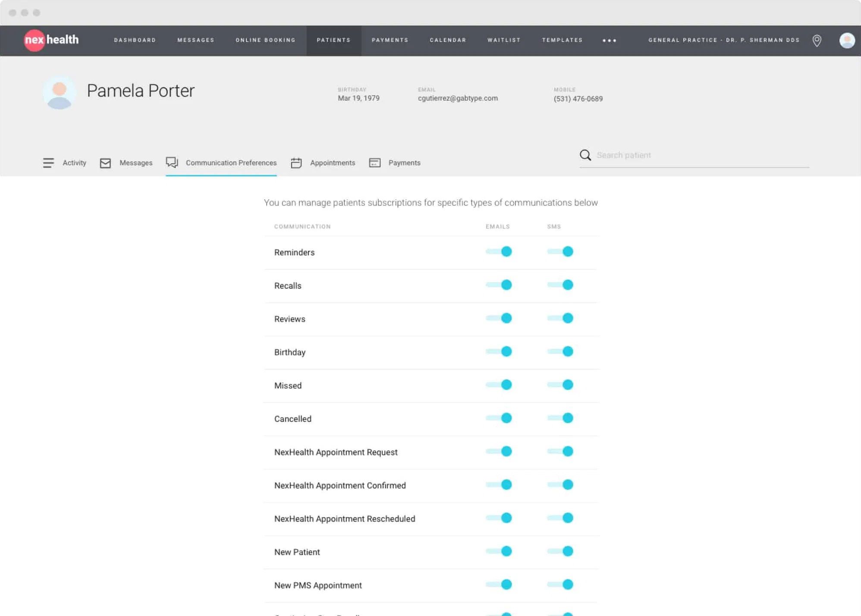Click the Appointments calendar icon

[x=296, y=163]
